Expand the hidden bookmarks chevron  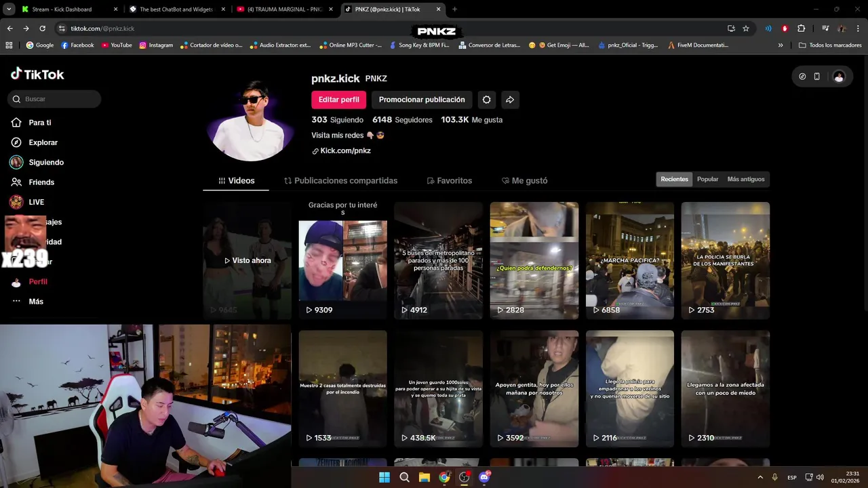pos(781,45)
